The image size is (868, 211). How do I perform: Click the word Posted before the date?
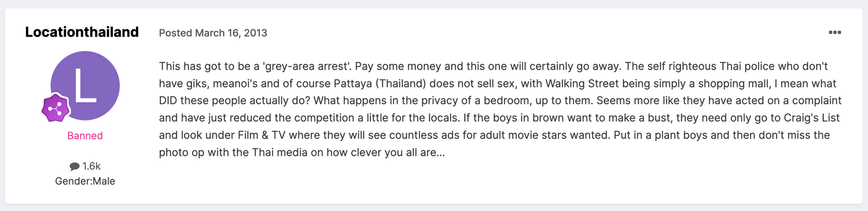click(x=176, y=33)
